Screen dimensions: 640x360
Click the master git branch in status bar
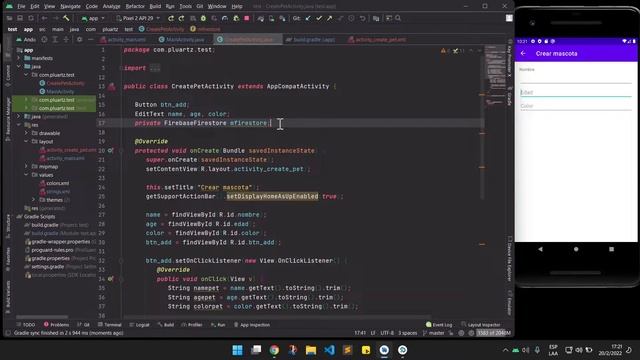tap(433, 333)
